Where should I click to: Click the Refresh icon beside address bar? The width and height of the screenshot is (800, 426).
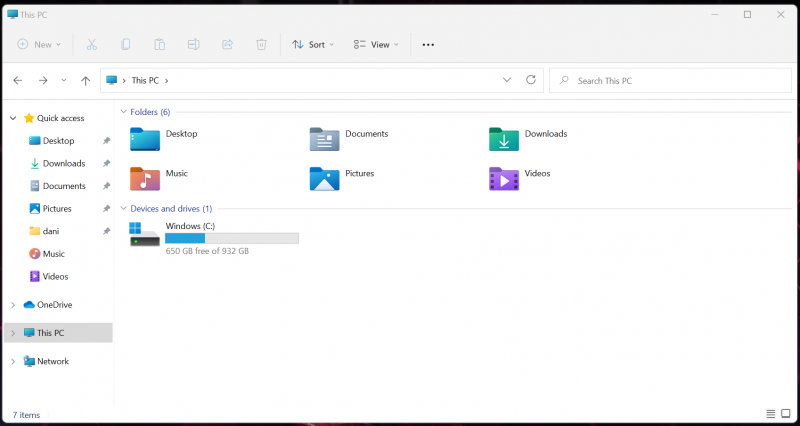point(531,80)
